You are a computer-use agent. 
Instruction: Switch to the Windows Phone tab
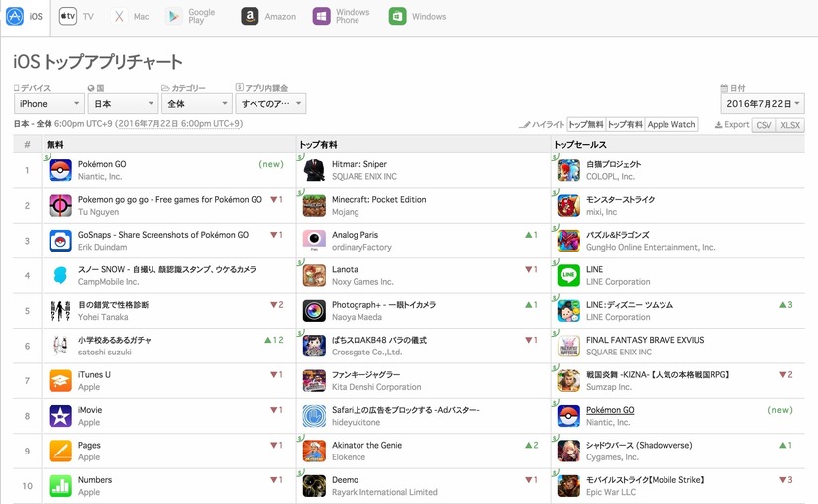point(342,16)
